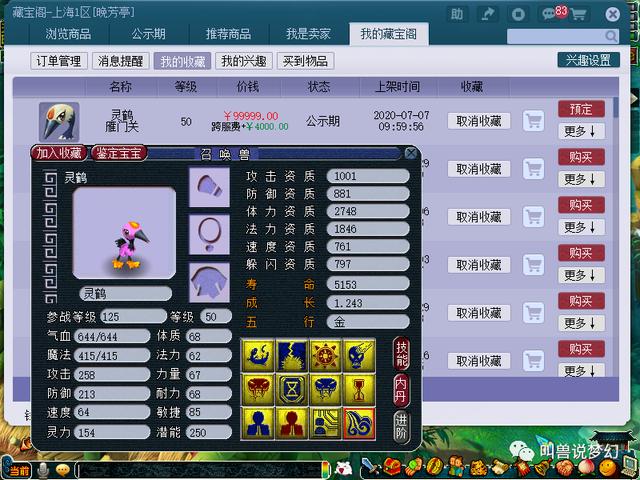Image resolution: width=640 pixels, height=480 pixels.
Task: Click the 当前 chat channel button
Action: [16, 471]
